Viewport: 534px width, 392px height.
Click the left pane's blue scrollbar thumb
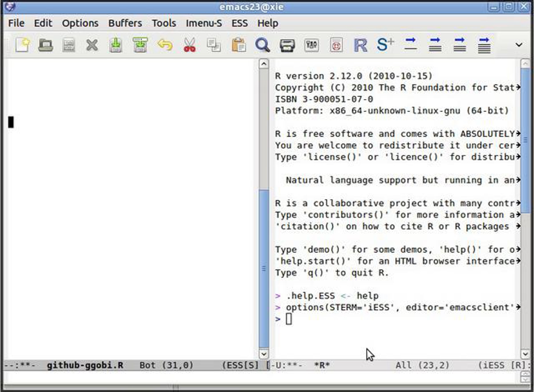coord(264,269)
